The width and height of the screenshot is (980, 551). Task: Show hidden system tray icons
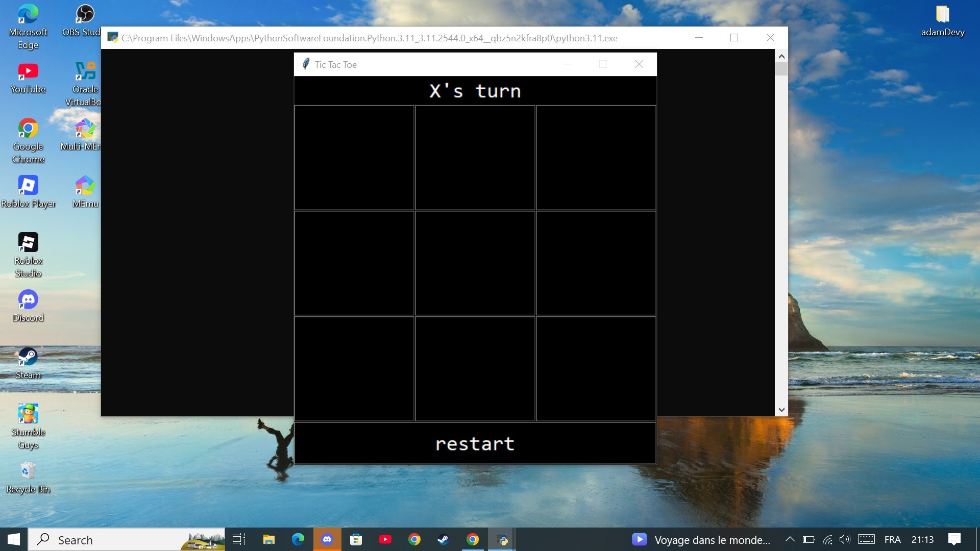tap(790, 539)
